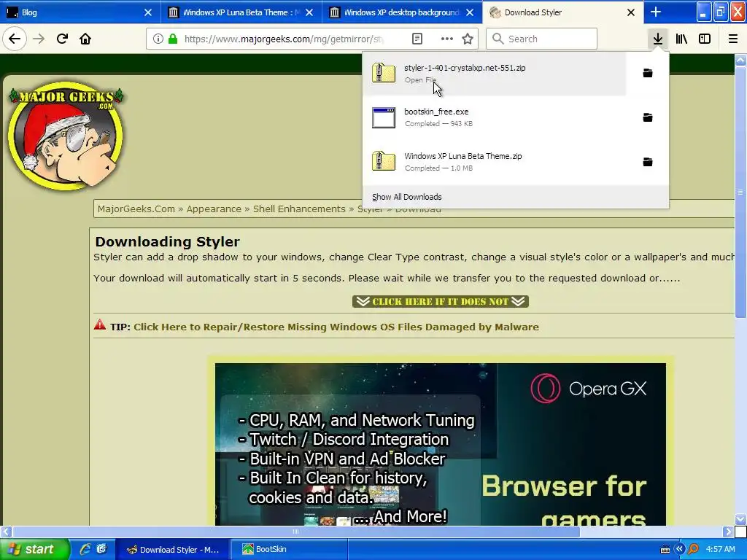Toggle the downloads panel arrow button

(x=658, y=39)
